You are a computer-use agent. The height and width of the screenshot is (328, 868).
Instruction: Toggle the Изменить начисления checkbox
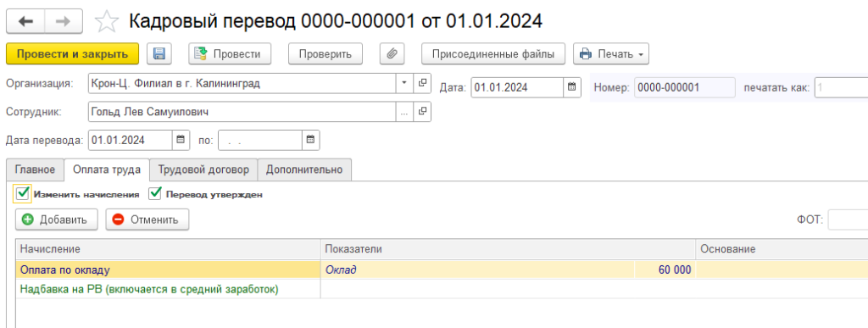[23, 194]
